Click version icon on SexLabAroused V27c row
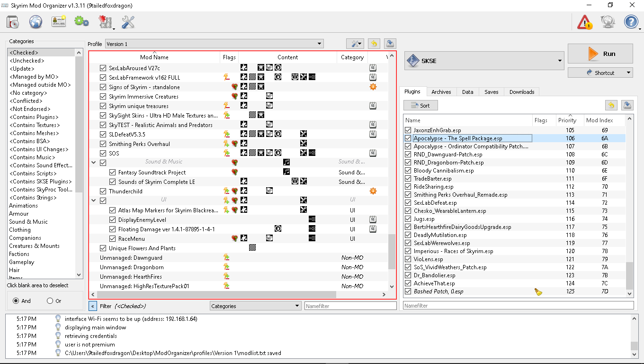This screenshot has width=644, height=364. 373,68
